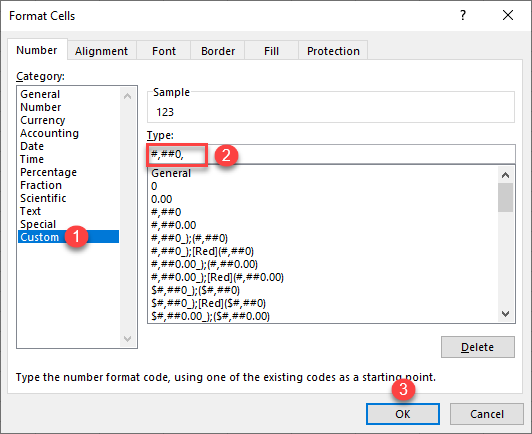This screenshot has width=532, height=434.
Task: Pick the 0.00 format code
Action: click(162, 199)
